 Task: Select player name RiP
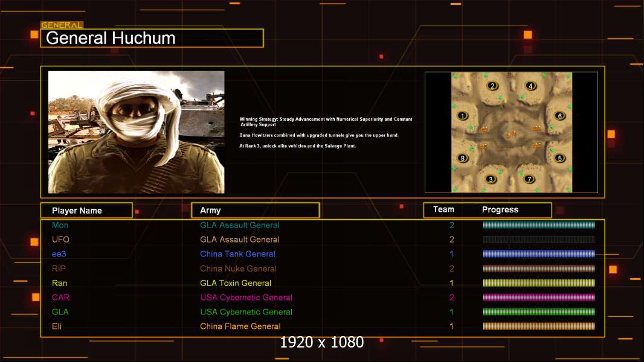tap(59, 268)
